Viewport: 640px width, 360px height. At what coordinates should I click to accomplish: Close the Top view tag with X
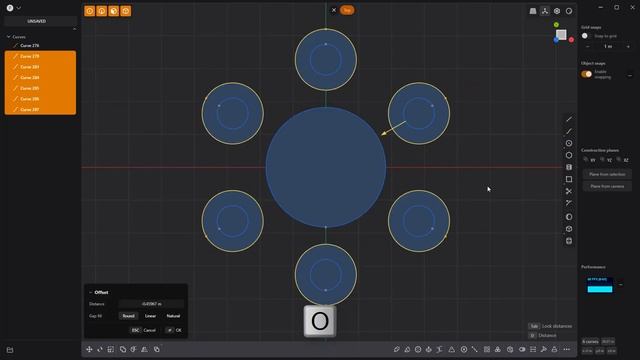(x=334, y=10)
